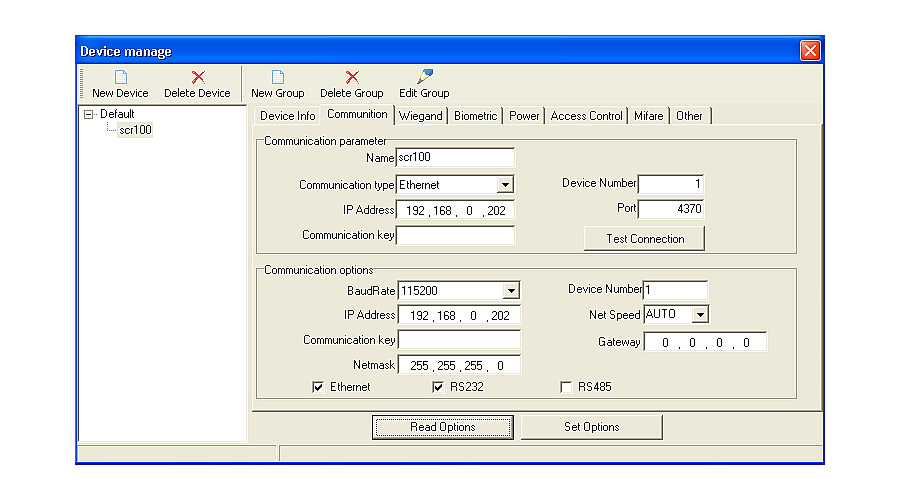Open the Communication type dropdown

(505, 185)
